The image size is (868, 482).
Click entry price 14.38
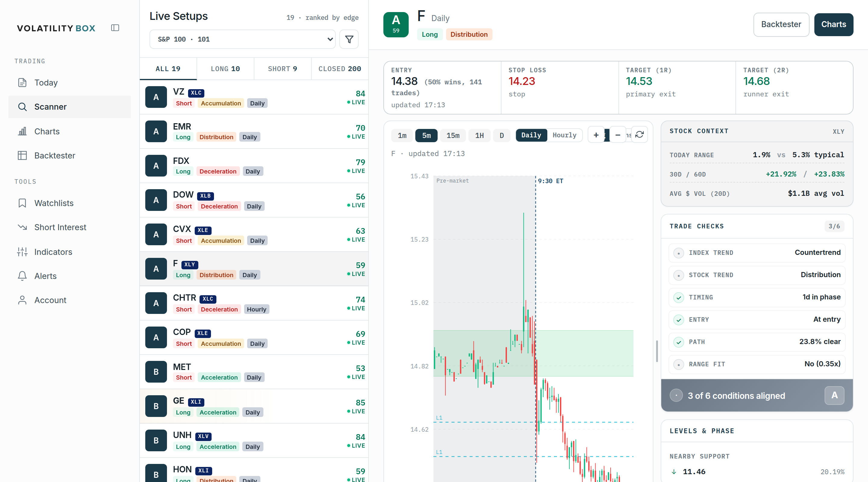click(x=404, y=81)
